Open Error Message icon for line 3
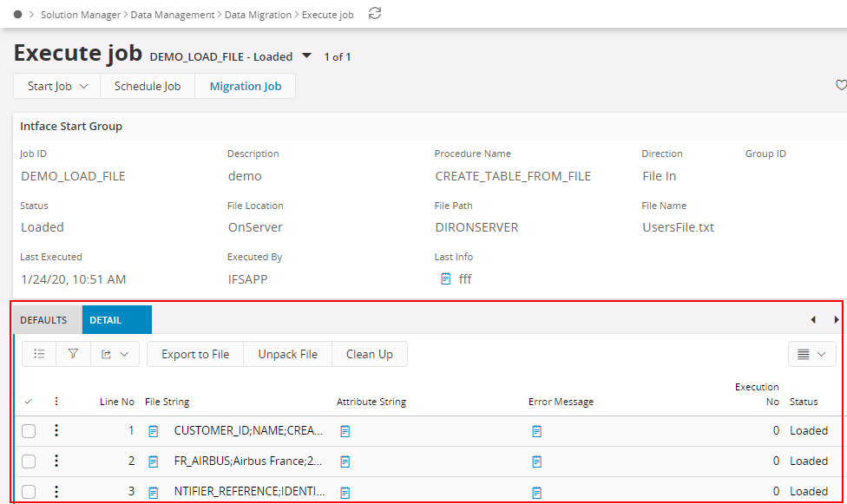The image size is (847, 504). [537, 492]
